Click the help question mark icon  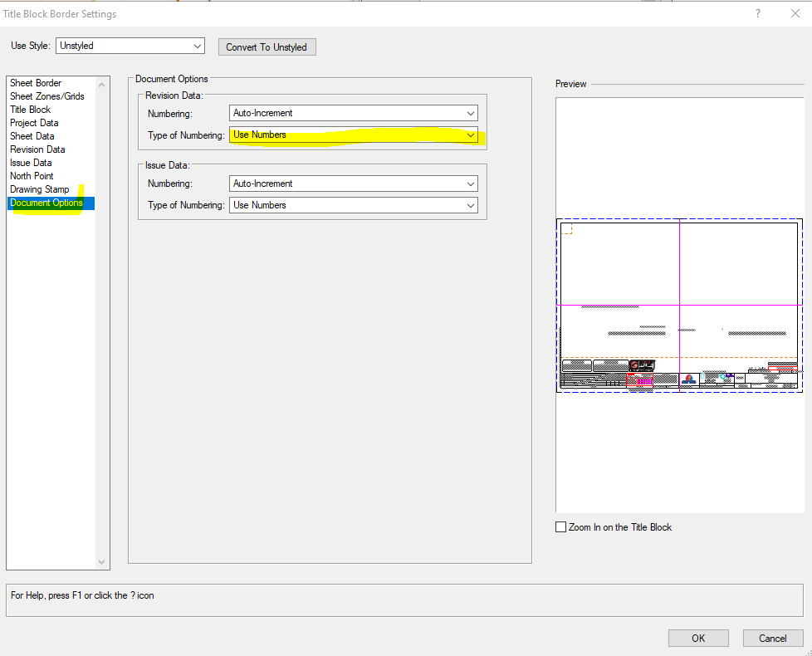coord(756,13)
